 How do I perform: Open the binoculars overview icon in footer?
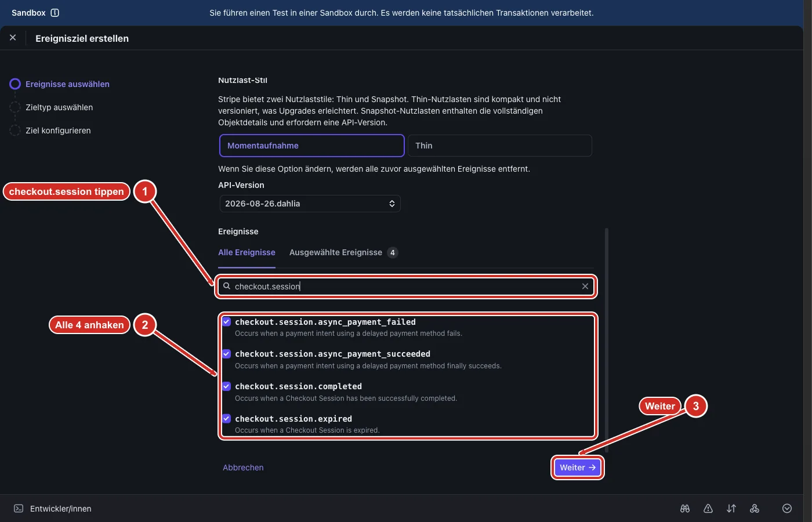click(x=685, y=509)
